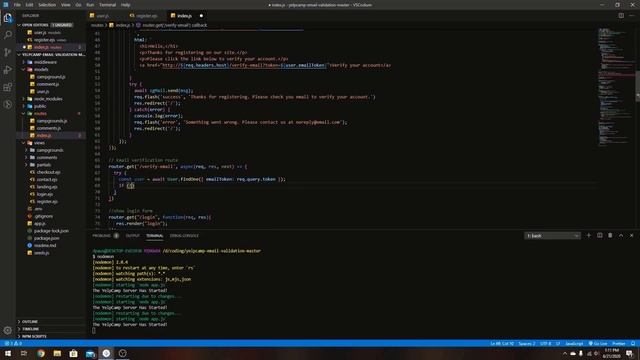Viewport: 640px width, 360px height.
Task: Create a new terminal with plus icon
Action: [589, 236]
